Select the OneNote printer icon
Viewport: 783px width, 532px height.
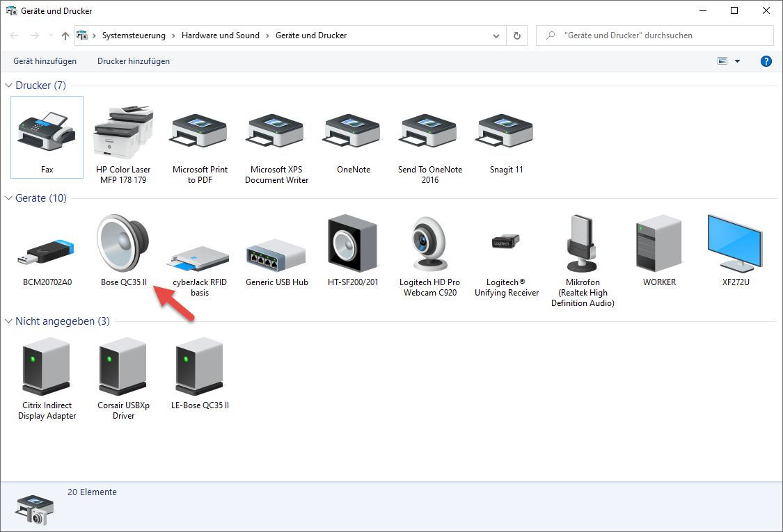tap(353, 132)
